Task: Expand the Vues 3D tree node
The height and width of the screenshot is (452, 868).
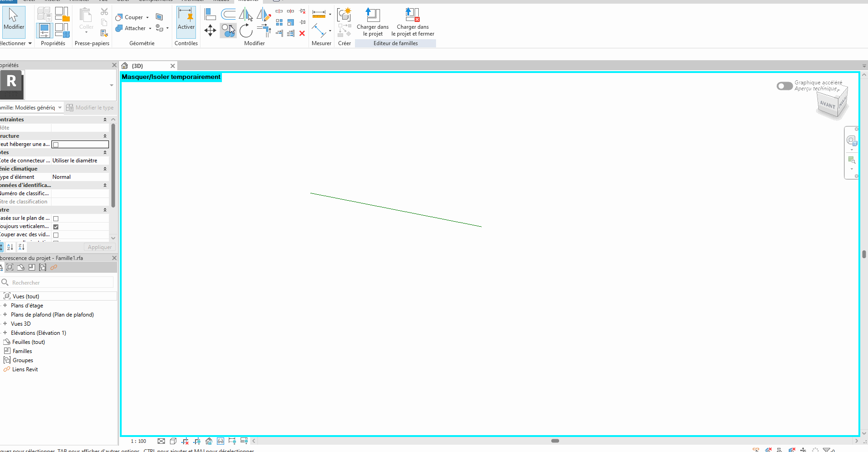Action: click(x=5, y=324)
